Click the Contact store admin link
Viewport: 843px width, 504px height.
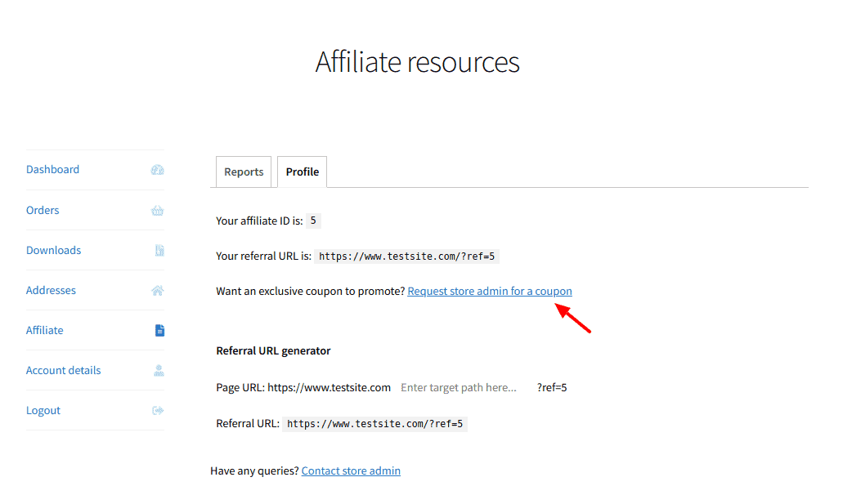[351, 471]
